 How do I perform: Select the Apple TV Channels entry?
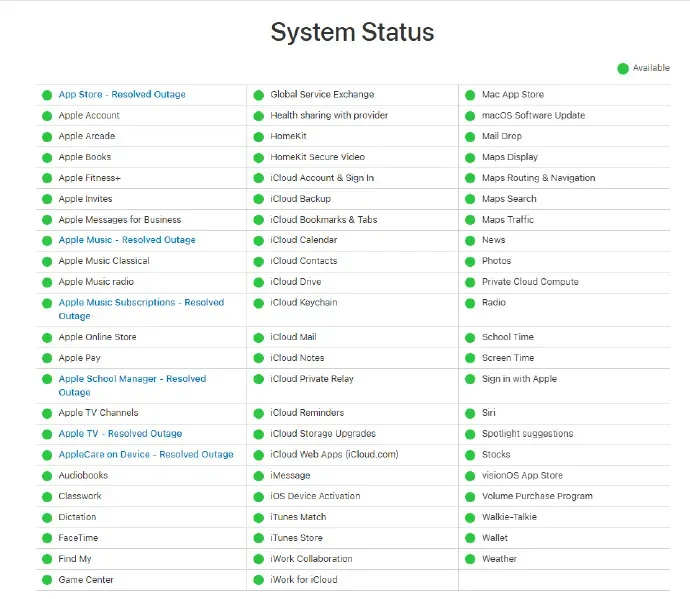coord(98,413)
